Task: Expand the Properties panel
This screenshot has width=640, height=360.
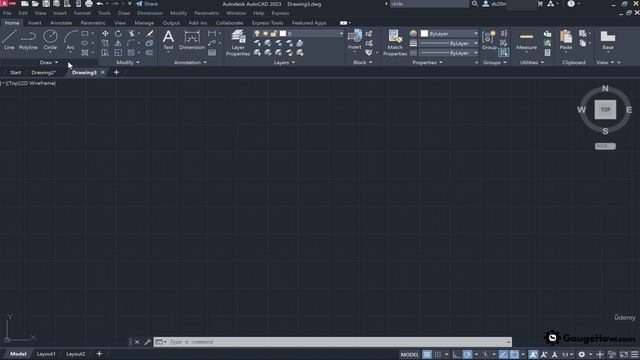Action: pos(427,62)
